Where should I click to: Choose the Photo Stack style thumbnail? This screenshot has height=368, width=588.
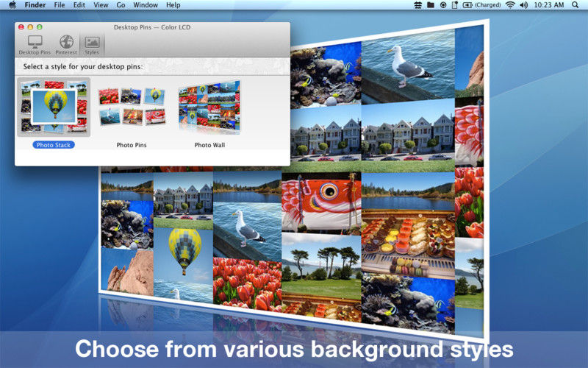tap(54, 107)
